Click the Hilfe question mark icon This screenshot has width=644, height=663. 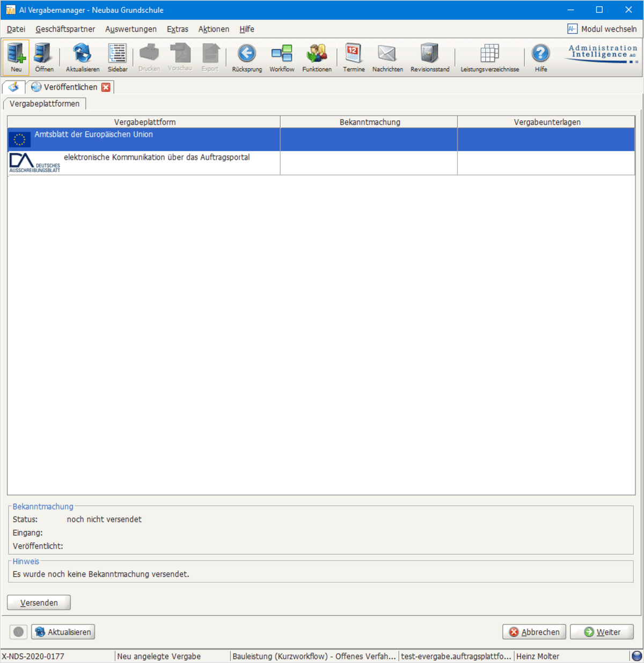click(540, 56)
